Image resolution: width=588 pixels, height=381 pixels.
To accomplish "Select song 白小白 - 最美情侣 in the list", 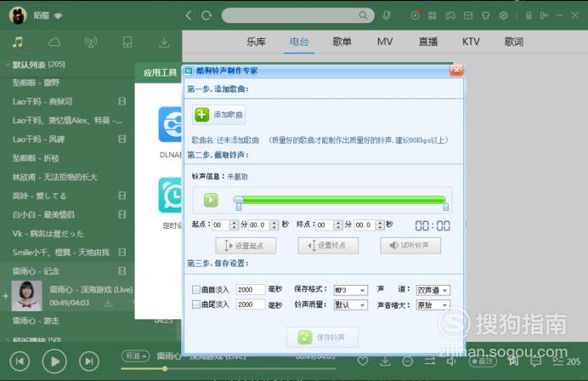I will point(43,214).
